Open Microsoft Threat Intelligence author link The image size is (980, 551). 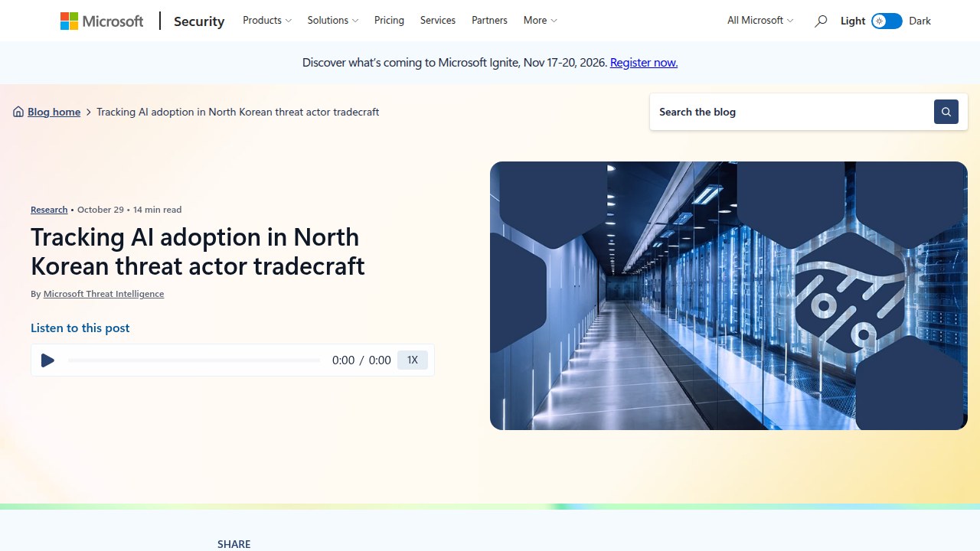(103, 294)
